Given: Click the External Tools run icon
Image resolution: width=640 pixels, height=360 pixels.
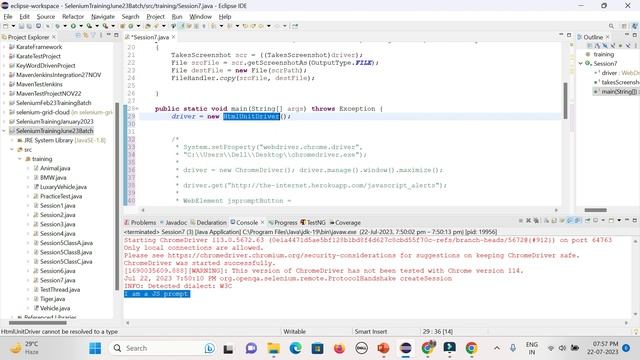Looking at the screenshot, I should pyautogui.click(x=105, y=26).
